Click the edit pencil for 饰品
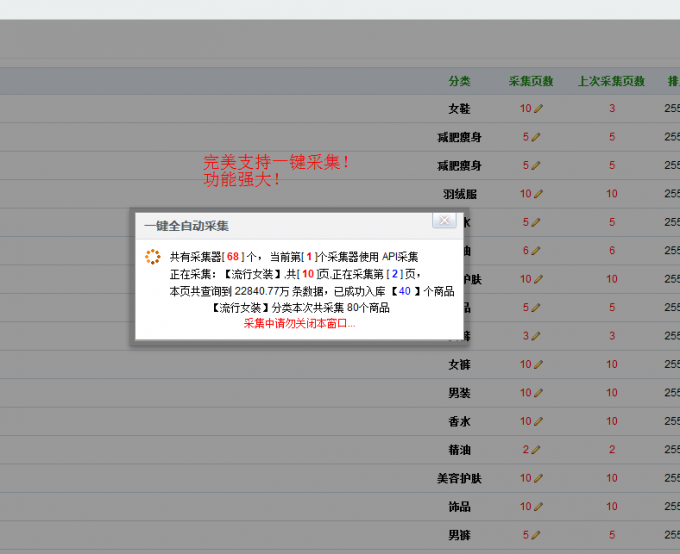Viewport: 680px width, 554px height. pos(538,506)
